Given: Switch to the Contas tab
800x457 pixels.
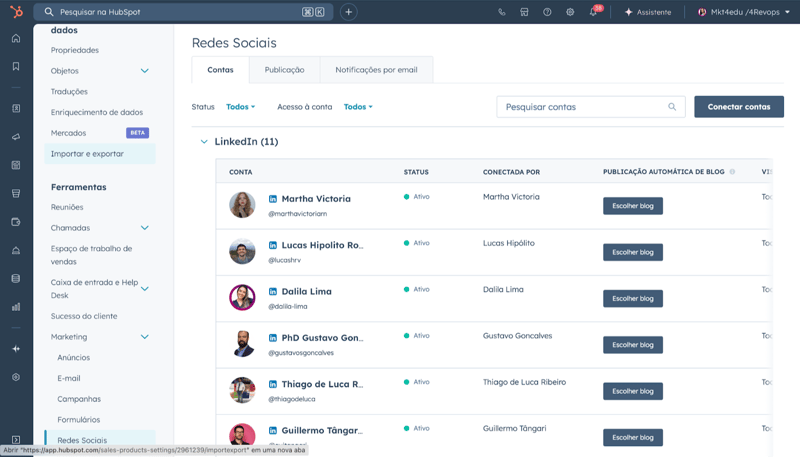Looking at the screenshot, I should pos(220,70).
